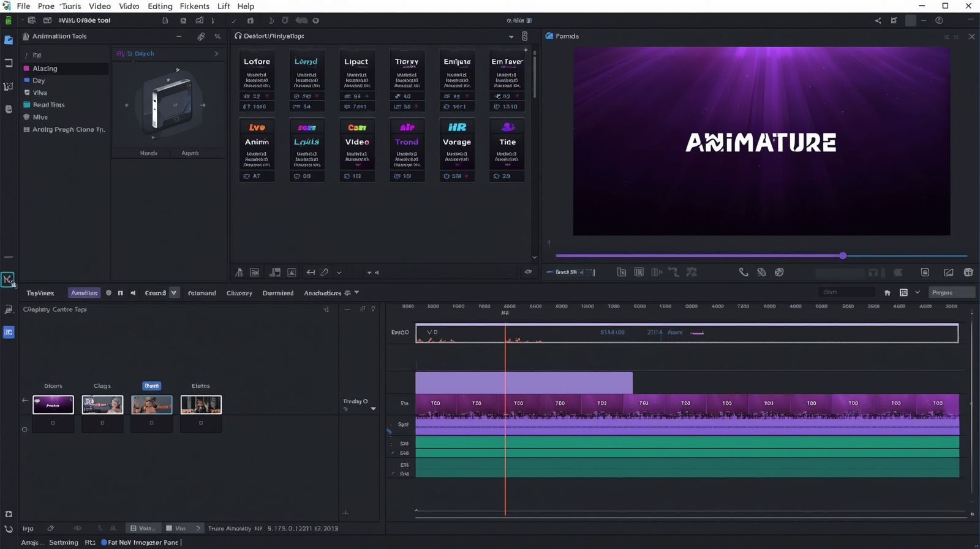Click the share icon in top-right toolbar

coord(878,21)
